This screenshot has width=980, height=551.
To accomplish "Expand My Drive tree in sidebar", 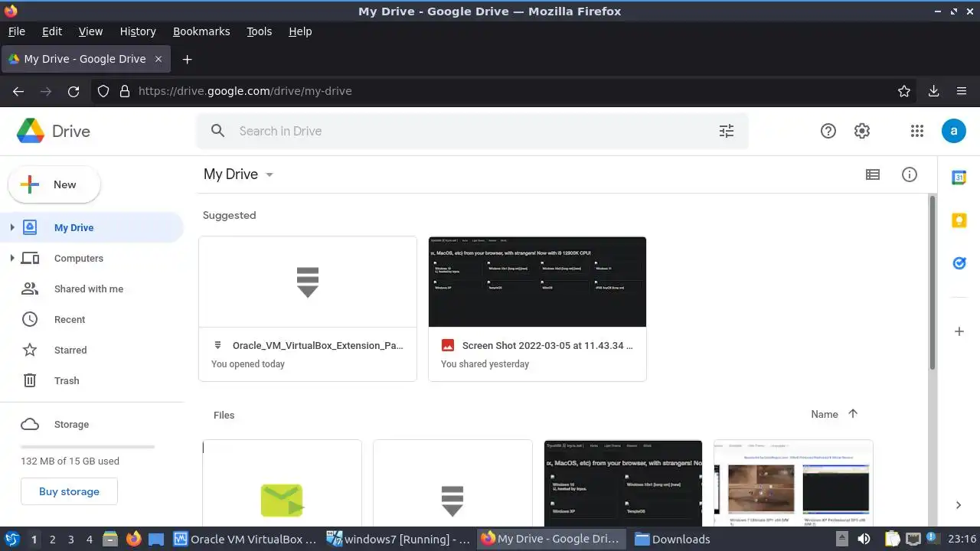I will [x=11, y=227].
